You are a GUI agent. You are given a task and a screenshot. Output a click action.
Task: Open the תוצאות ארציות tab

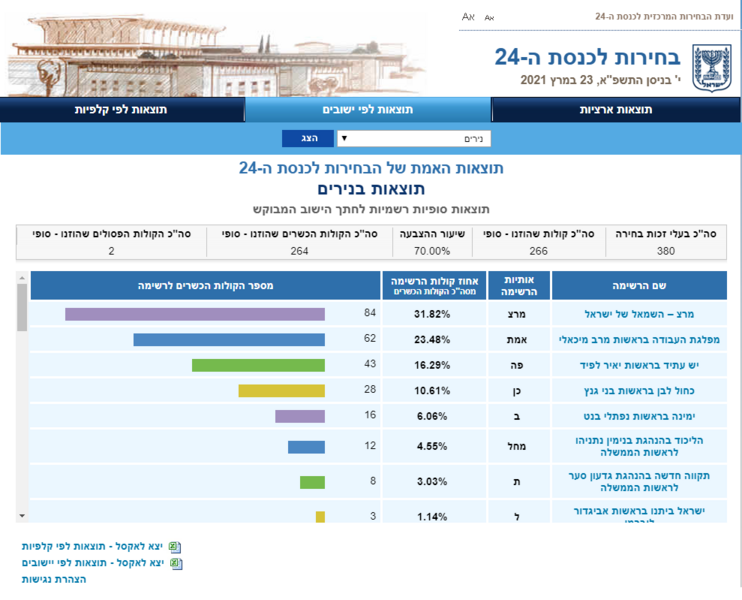coord(616,110)
